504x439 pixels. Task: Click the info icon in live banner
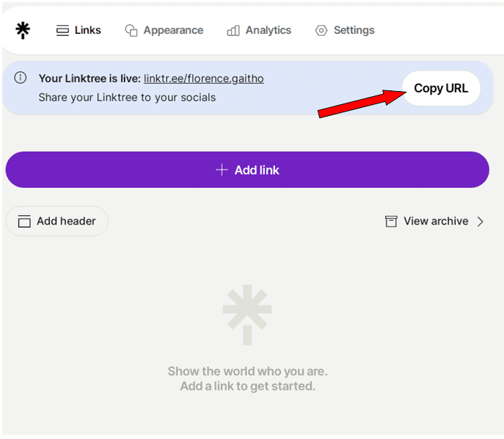[x=21, y=78]
